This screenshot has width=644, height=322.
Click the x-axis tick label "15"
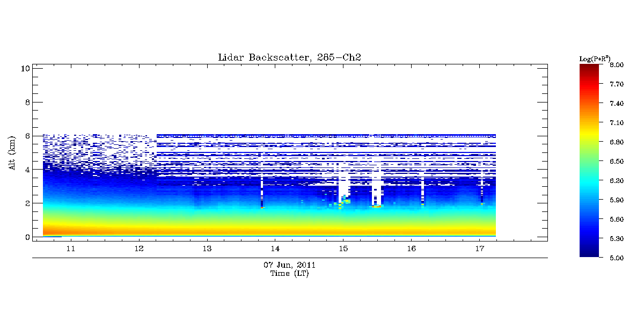pyautogui.click(x=343, y=248)
